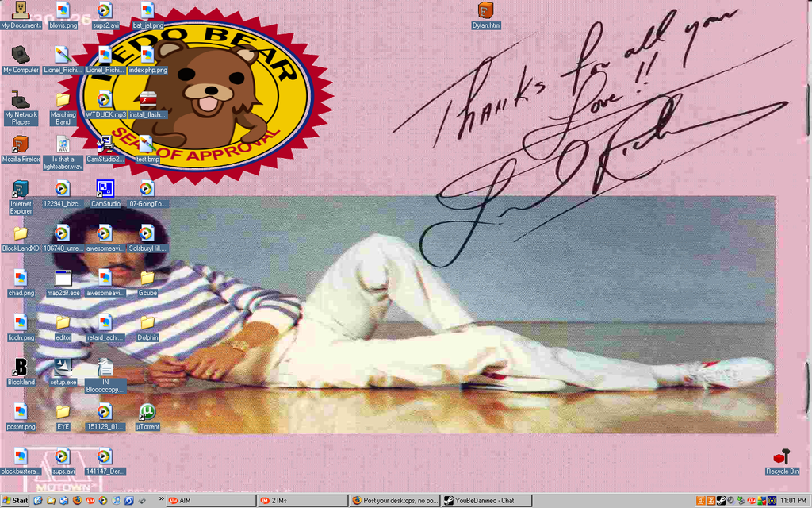Open the My Computer desktop icon
This screenshot has height=508, width=812.
20,60
